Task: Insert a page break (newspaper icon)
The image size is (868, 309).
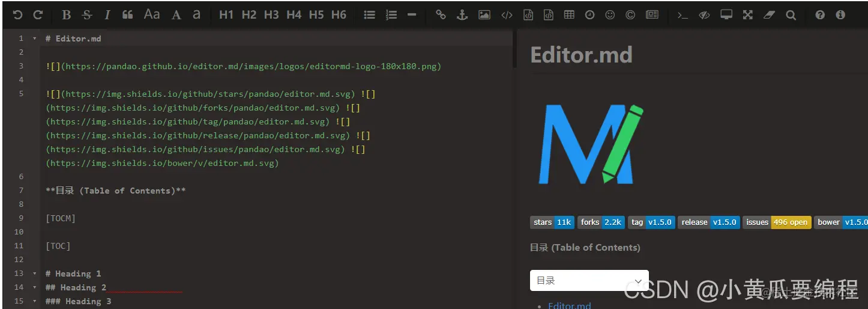Action: (x=652, y=15)
